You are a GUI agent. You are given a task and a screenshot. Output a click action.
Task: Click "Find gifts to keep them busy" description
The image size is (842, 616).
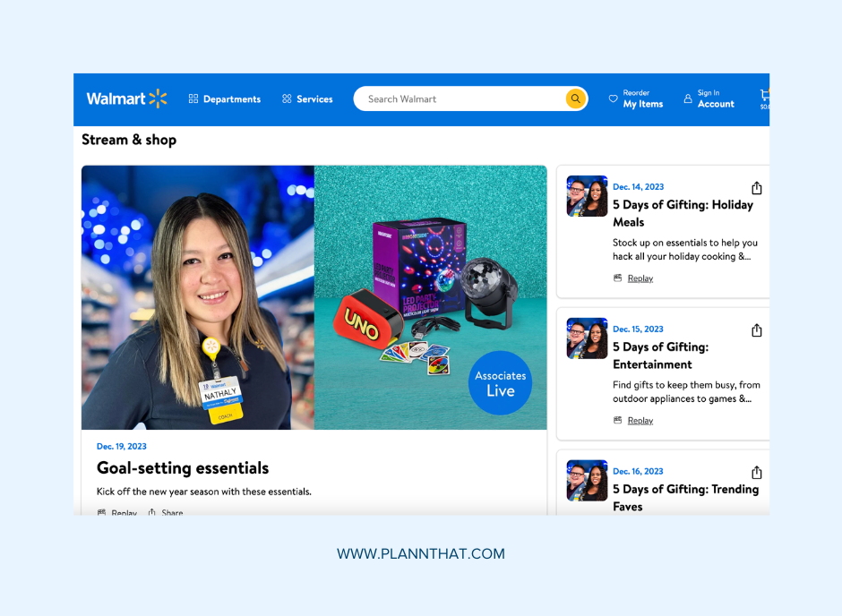(686, 391)
